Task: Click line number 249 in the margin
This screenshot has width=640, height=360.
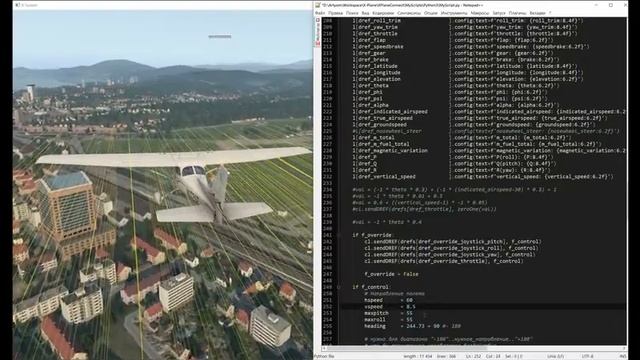Action: click(328, 287)
